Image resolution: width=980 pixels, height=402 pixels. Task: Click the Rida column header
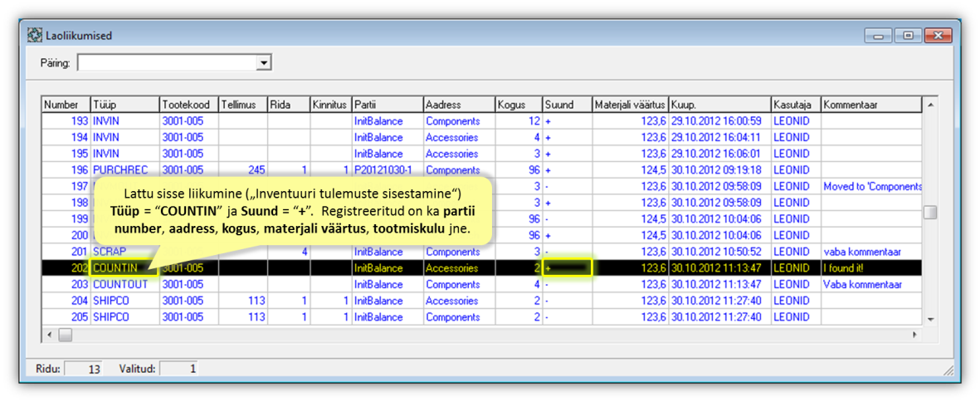[289, 105]
